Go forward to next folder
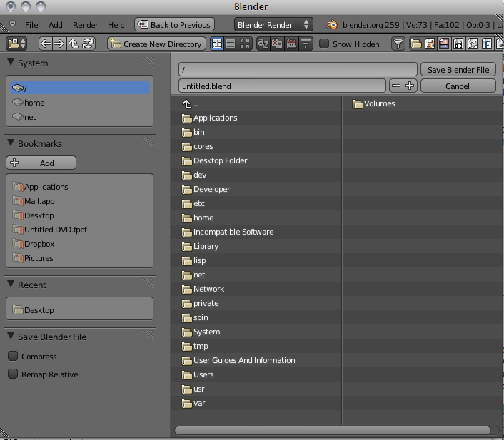Screen dimensions: 504x440 pyautogui.click(x=59, y=44)
